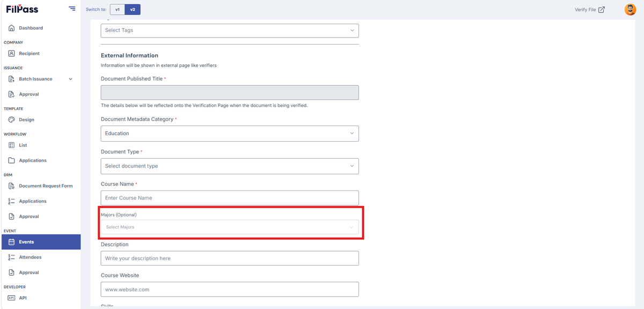
Task: Click the Recipient person icon
Action: [x=12, y=54]
